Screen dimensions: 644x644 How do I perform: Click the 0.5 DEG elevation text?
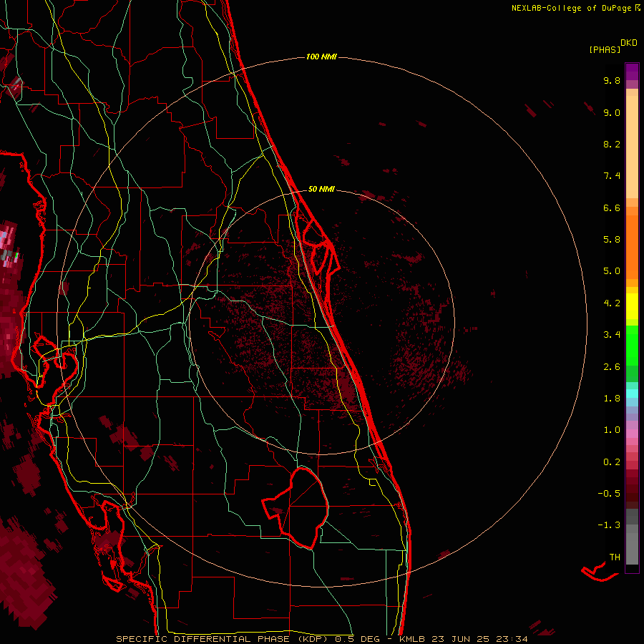[358, 639]
